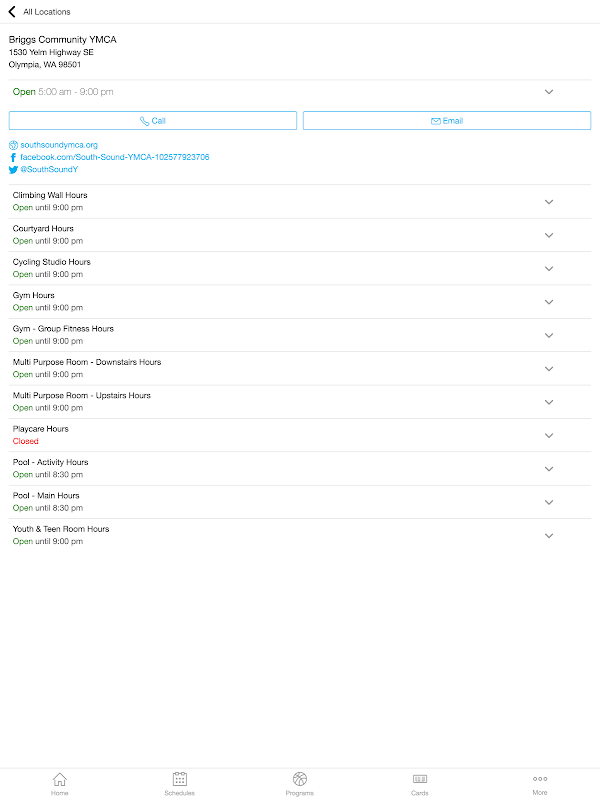This screenshot has width=600, height=800.
Task: Open the Home tab icon
Action: (x=60, y=779)
